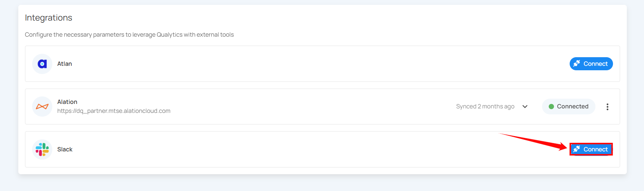Click the Alation logo icon

coord(42,107)
